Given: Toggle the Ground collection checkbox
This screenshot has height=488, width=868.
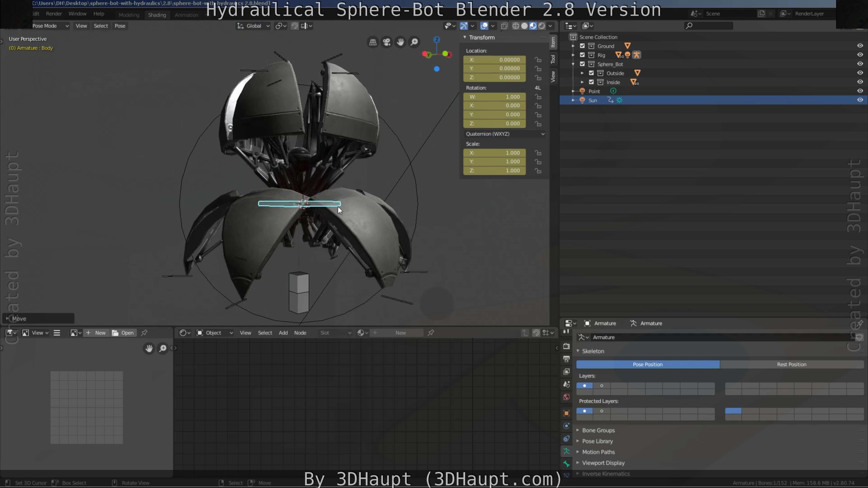Looking at the screenshot, I should (x=582, y=46).
